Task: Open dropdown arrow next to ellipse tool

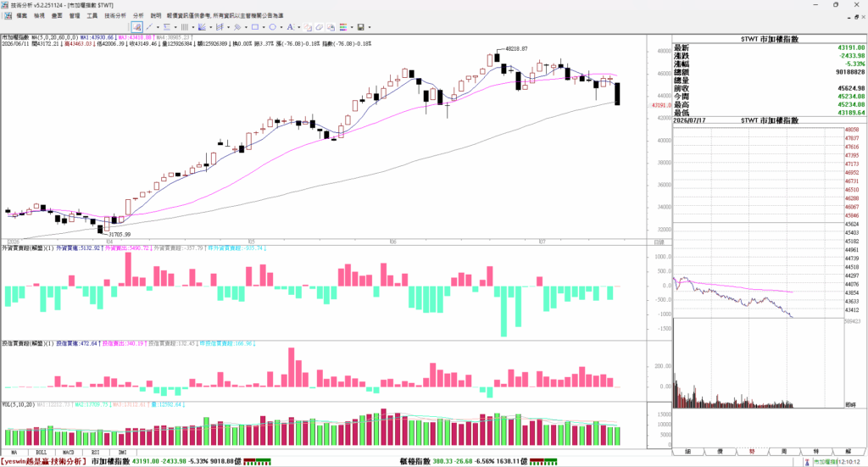Action: [x=281, y=27]
